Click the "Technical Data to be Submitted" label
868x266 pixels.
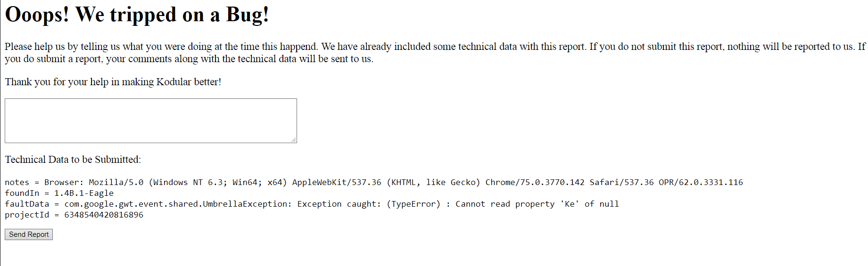(73, 160)
